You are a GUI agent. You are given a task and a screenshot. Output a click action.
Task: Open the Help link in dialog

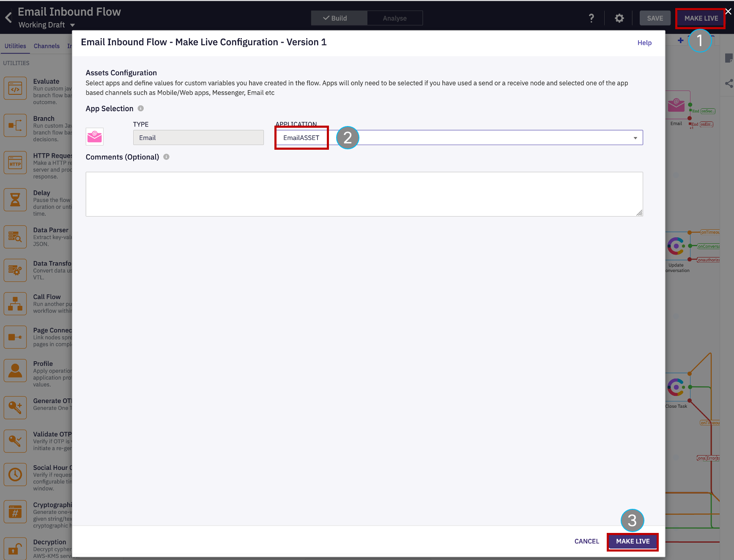pos(644,43)
